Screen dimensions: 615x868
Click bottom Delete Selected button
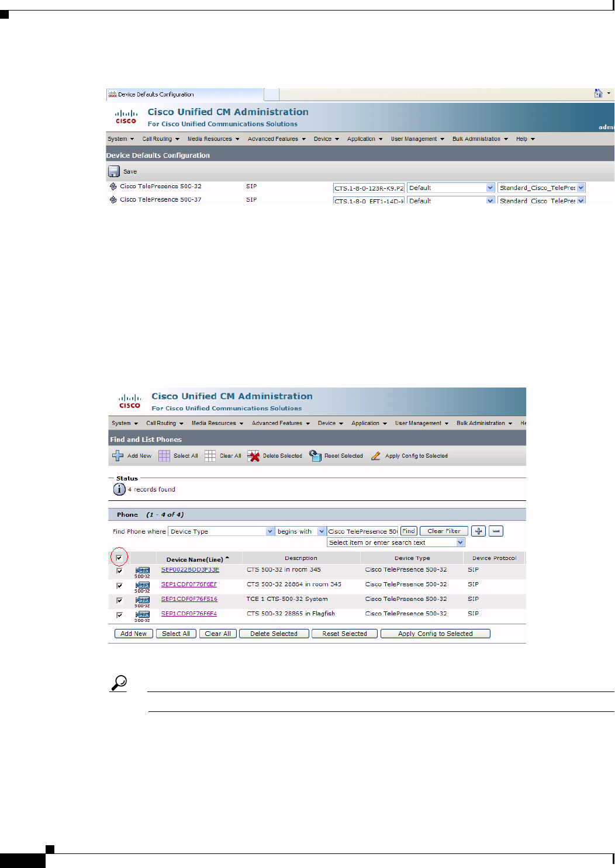pyautogui.click(x=274, y=634)
